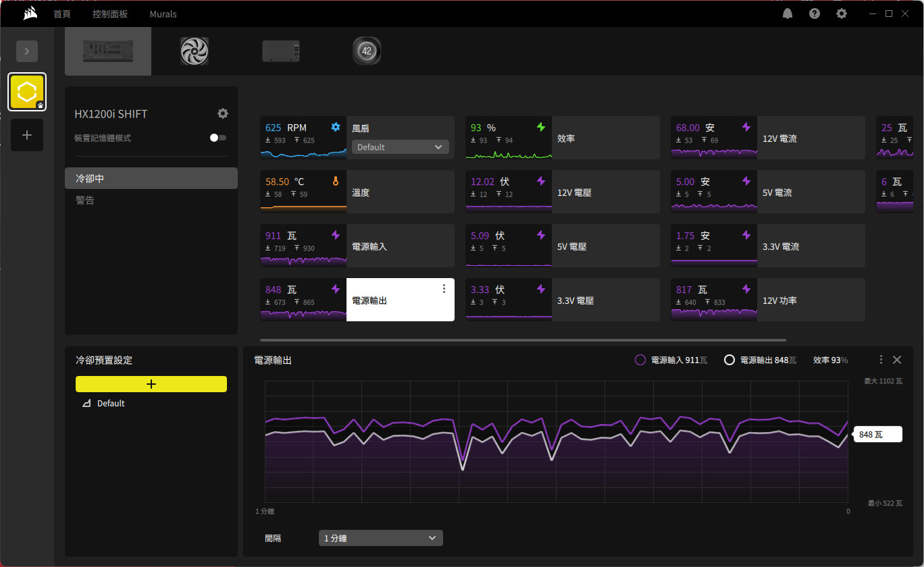This screenshot has width=924, height=567.
Task: Open the 電源輸出 tile three-dot menu
Action: (x=444, y=289)
